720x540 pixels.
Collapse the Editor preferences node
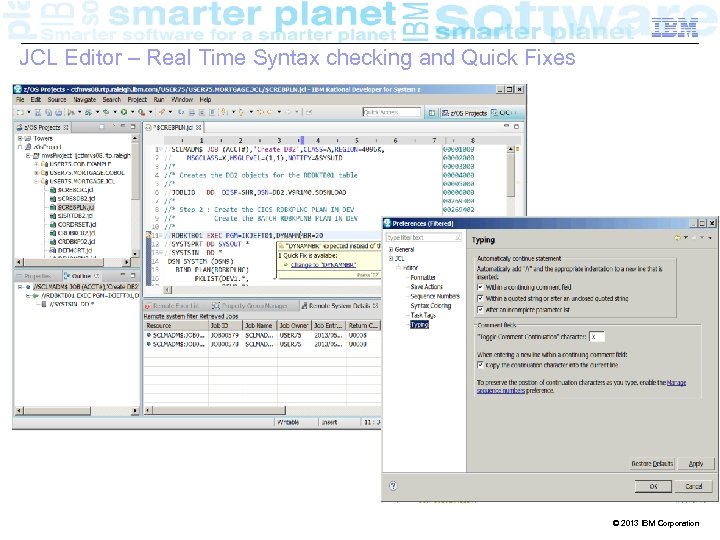point(399,267)
